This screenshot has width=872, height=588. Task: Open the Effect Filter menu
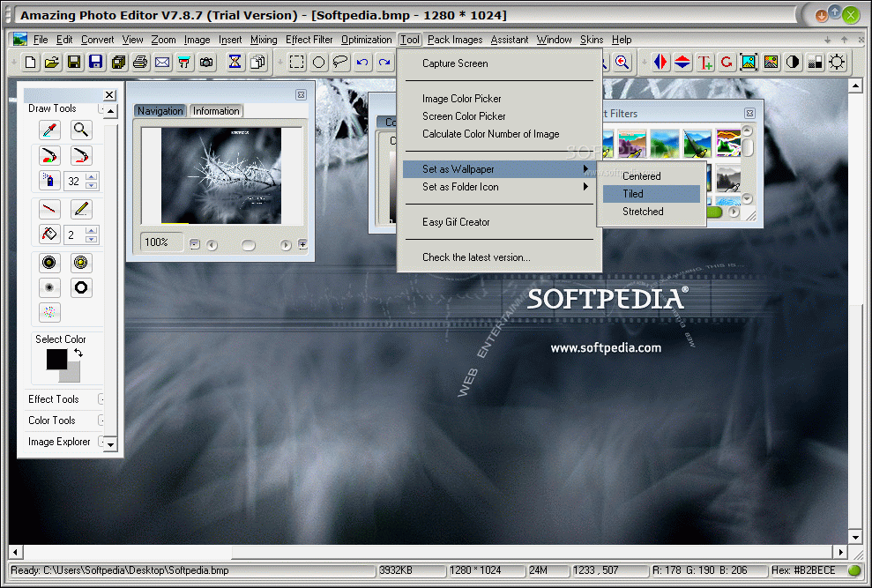(309, 40)
